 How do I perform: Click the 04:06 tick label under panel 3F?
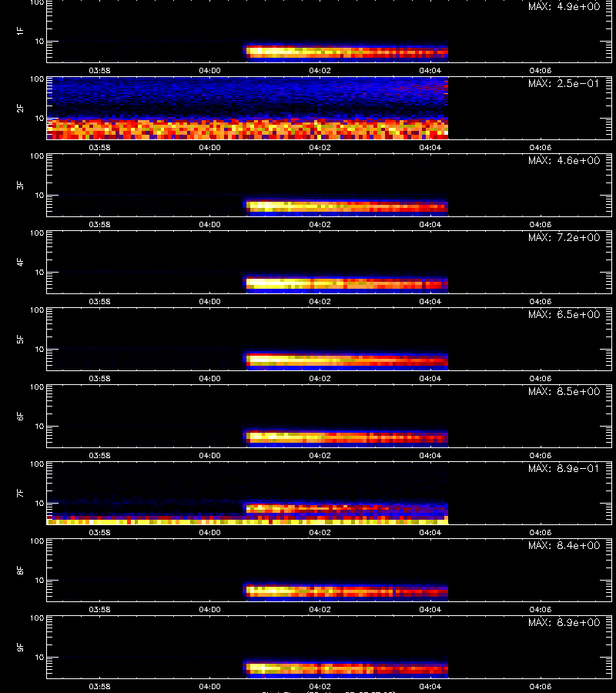[x=540, y=224]
